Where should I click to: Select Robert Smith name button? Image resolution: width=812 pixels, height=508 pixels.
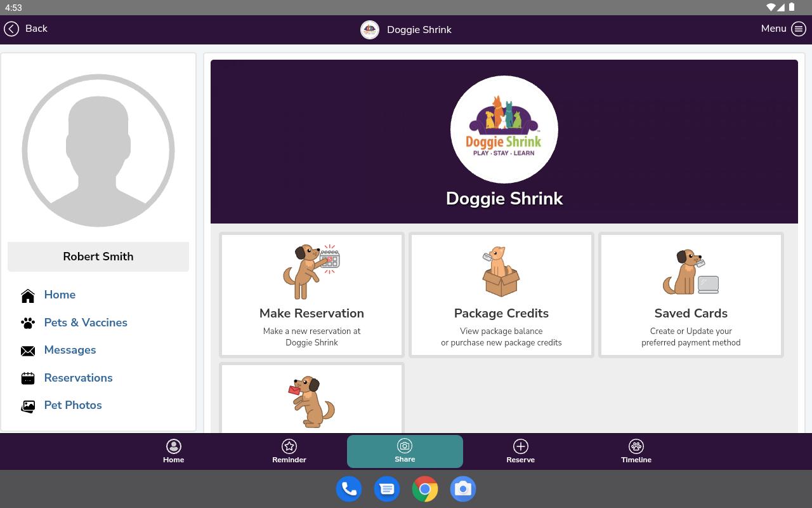(x=98, y=257)
